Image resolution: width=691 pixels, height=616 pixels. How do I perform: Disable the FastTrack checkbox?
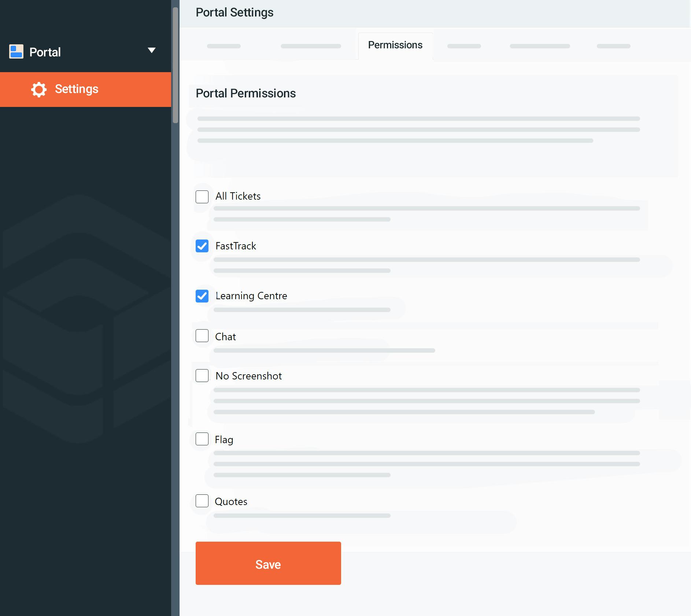pyautogui.click(x=202, y=246)
